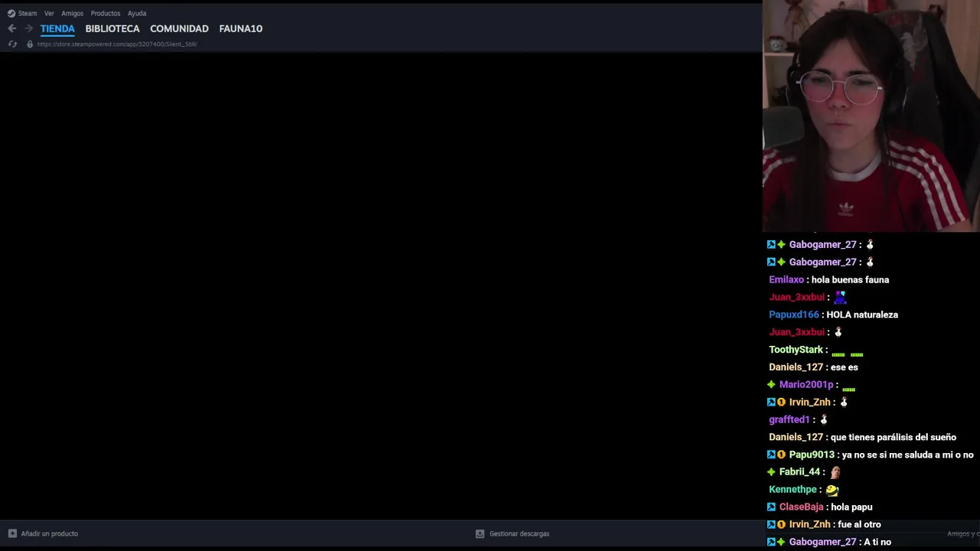Click username Mario2001p in chat
The image size is (980, 551).
pos(806,385)
